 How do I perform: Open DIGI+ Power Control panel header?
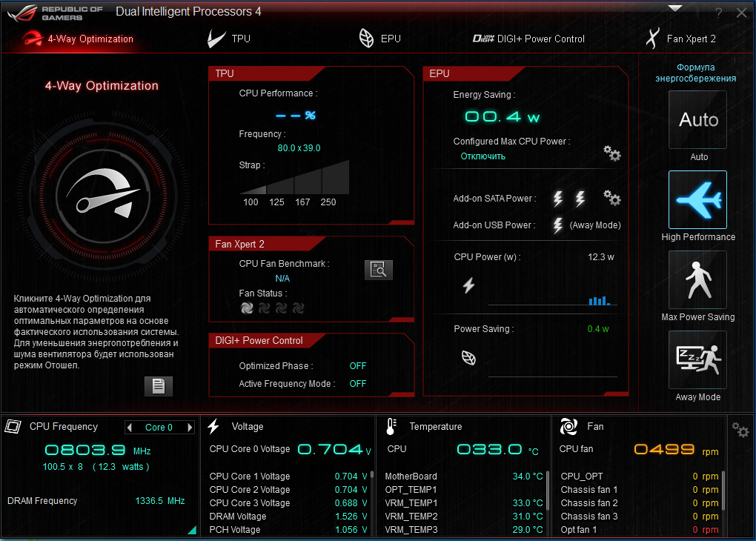click(x=266, y=340)
